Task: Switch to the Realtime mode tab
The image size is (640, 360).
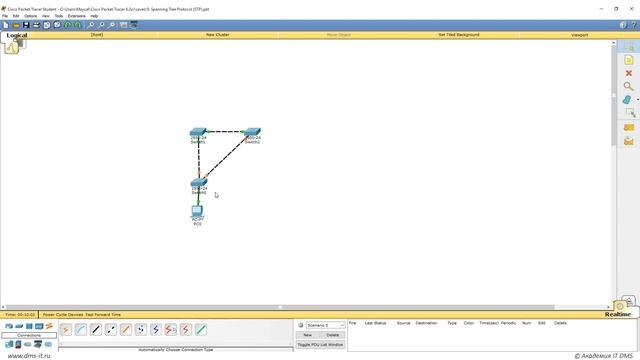Action: pos(618,314)
